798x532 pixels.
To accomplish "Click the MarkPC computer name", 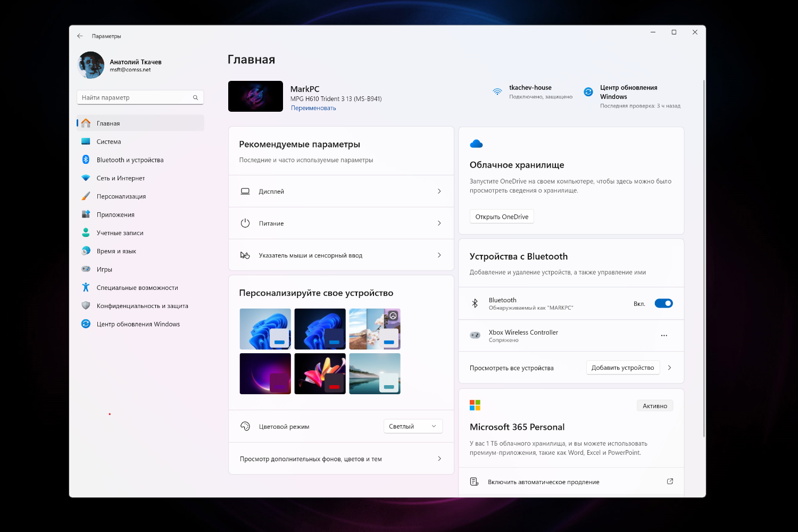I will pos(305,89).
